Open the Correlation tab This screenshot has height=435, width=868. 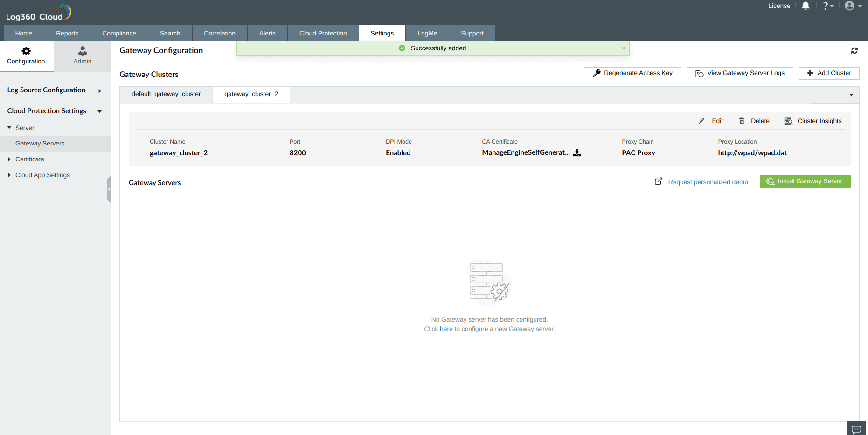coord(220,34)
